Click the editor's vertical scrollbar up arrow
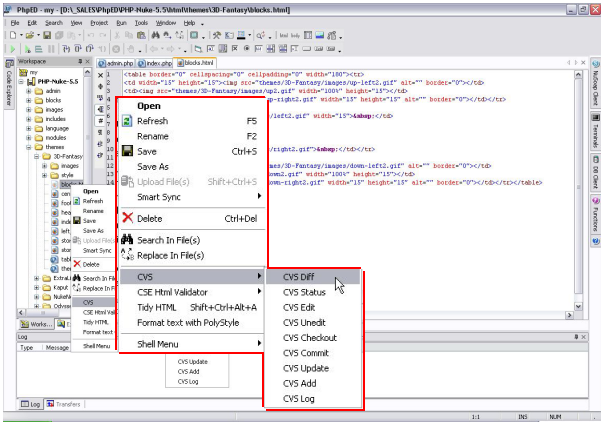This screenshot has width=601, height=422. (x=578, y=75)
